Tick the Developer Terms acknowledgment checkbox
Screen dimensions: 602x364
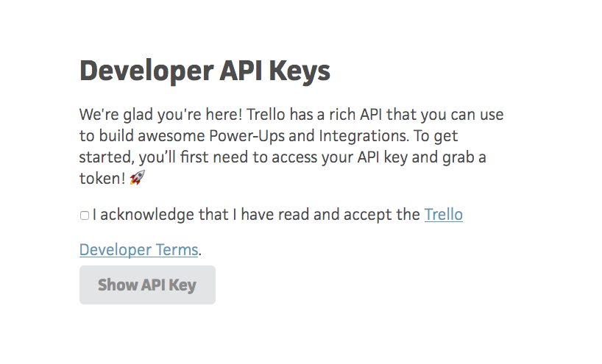click(85, 215)
